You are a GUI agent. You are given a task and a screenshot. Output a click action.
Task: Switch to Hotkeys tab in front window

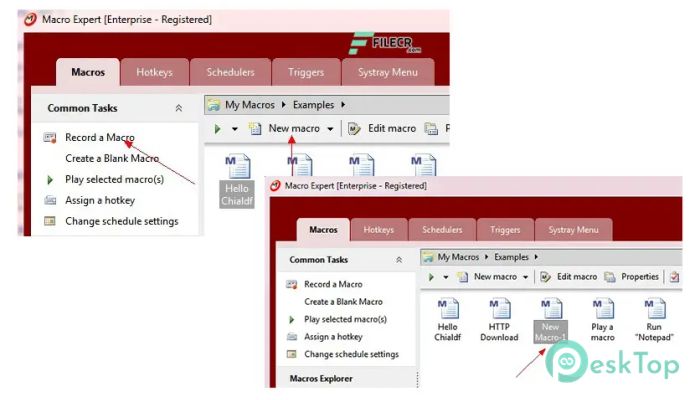point(379,229)
